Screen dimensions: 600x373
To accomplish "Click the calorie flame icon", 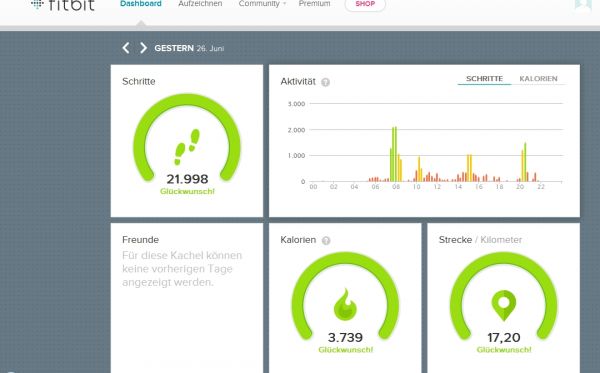I will click(345, 305).
